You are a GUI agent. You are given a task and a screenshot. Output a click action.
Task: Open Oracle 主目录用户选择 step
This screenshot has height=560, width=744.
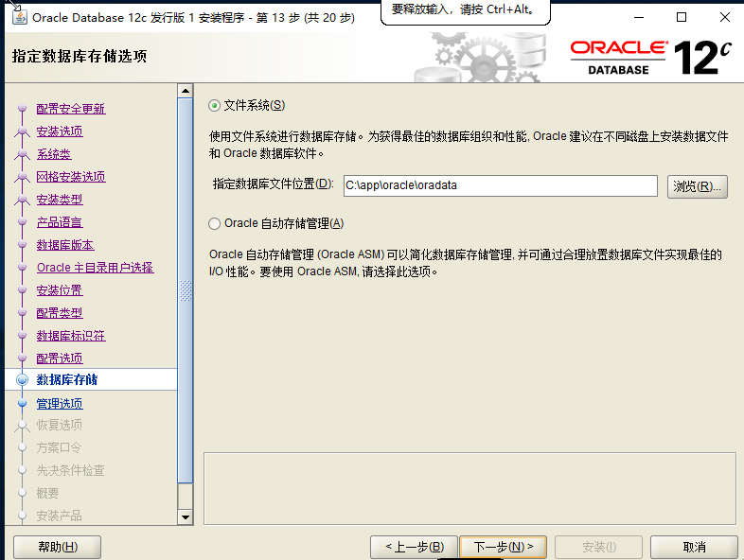(95, 268)
